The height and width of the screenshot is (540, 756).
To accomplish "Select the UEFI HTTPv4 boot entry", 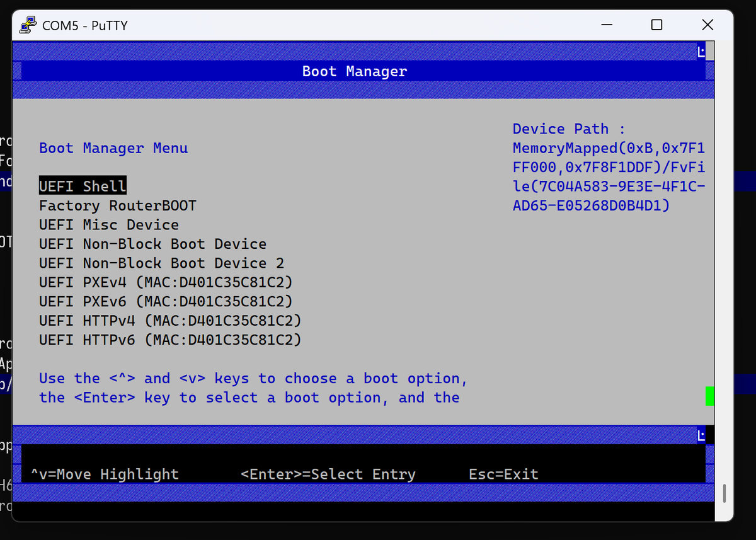I will 170,321.
